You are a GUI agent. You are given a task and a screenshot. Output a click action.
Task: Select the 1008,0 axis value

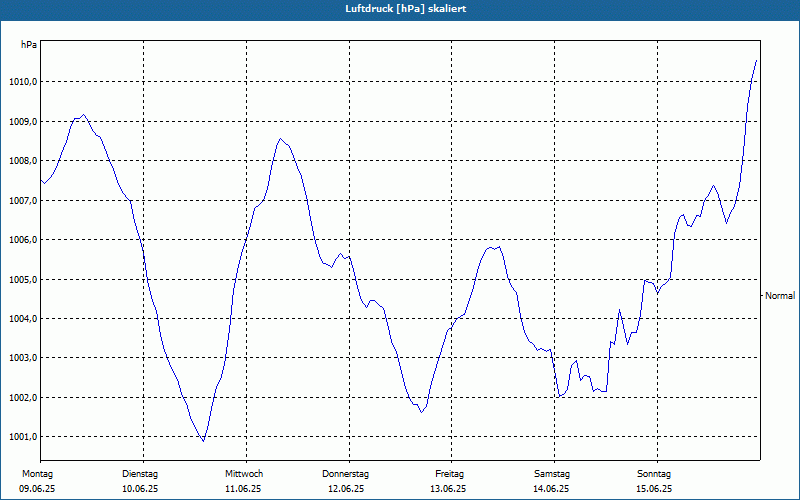click(x=23, y=161)
